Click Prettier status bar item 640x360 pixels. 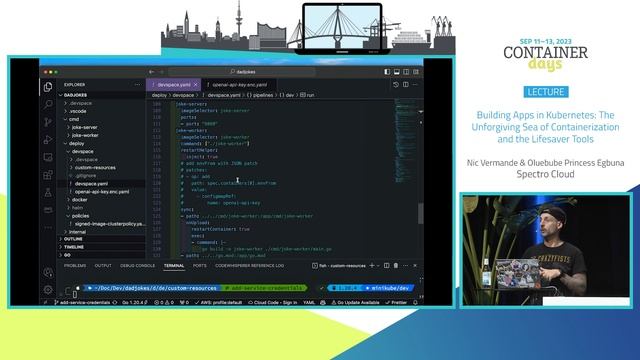(396, 302)
